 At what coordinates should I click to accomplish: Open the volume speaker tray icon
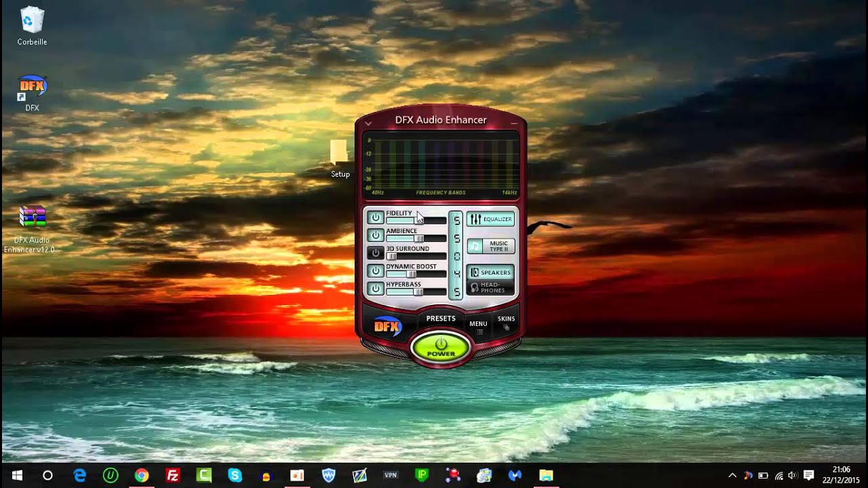pos(792,476)
